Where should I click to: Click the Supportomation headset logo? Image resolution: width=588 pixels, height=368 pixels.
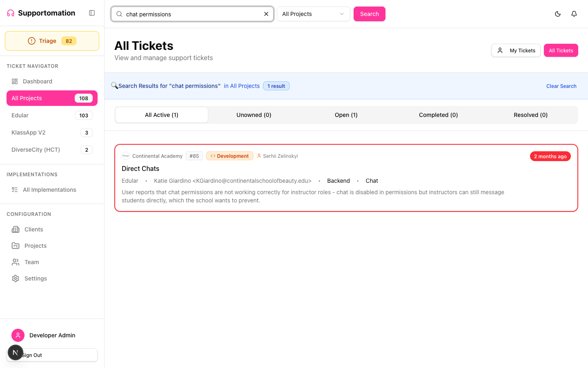[11, 13]
